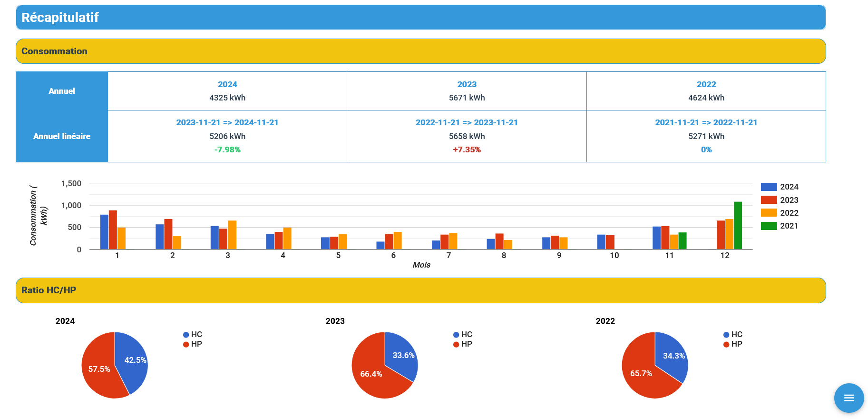Click the tall green 2021 bar for month 12
The image size is (868, 419).
tap(738, 225)
